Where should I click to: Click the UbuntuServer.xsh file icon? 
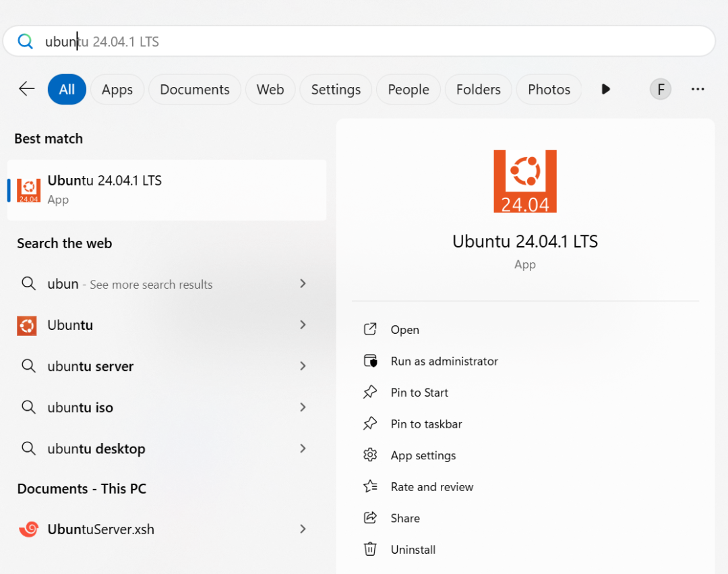[x=29, y=529]
